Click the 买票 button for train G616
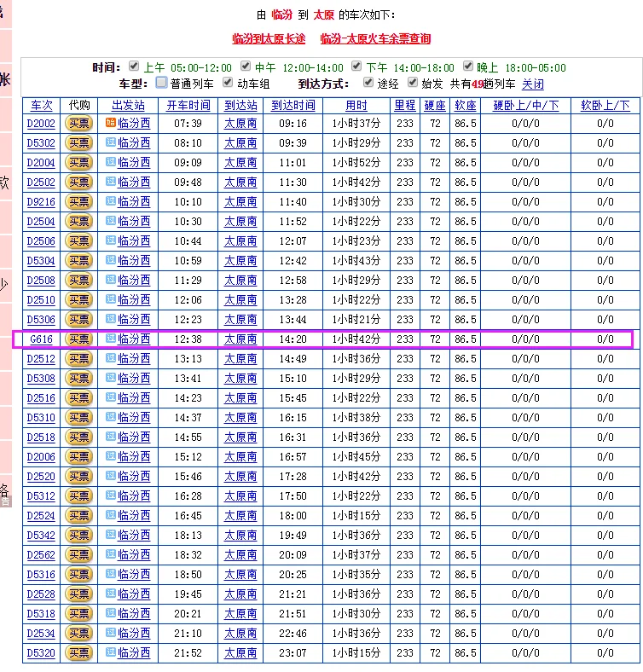Screen dimensions: 643x672 point(78,339)
